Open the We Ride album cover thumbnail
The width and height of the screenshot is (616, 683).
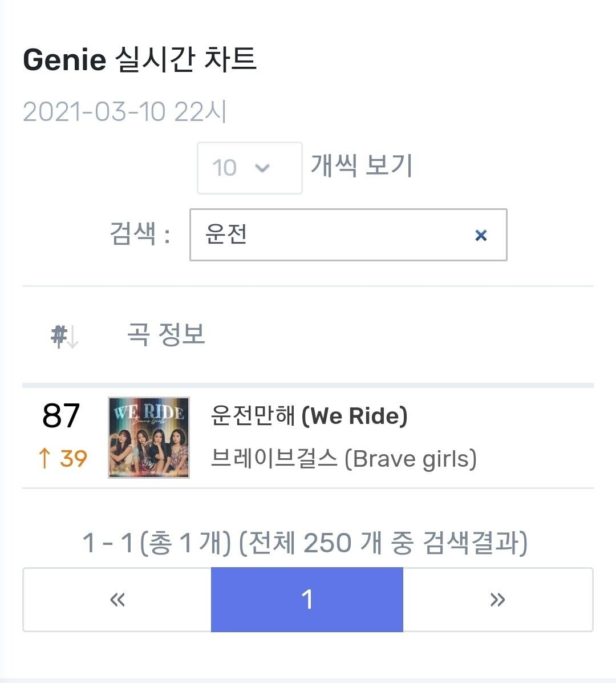point(149,437)
